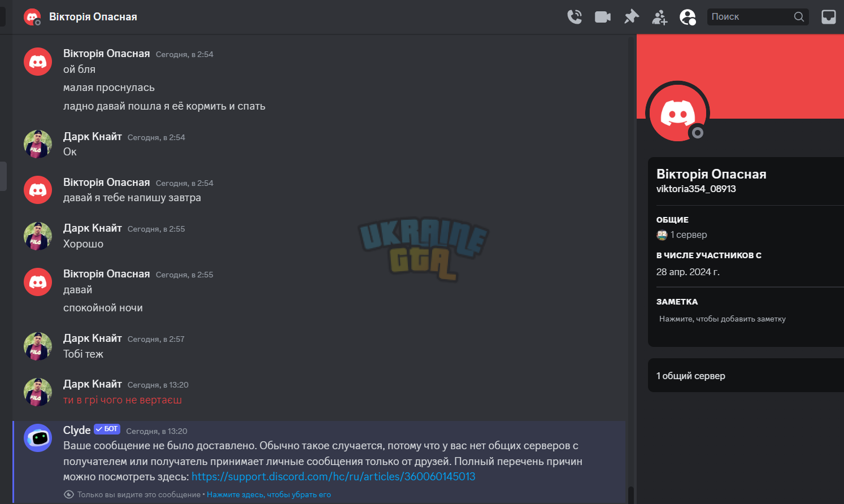The width and height of the screenshot is (844, 504).
Task: Open the inbox icon
Action: 828,17
